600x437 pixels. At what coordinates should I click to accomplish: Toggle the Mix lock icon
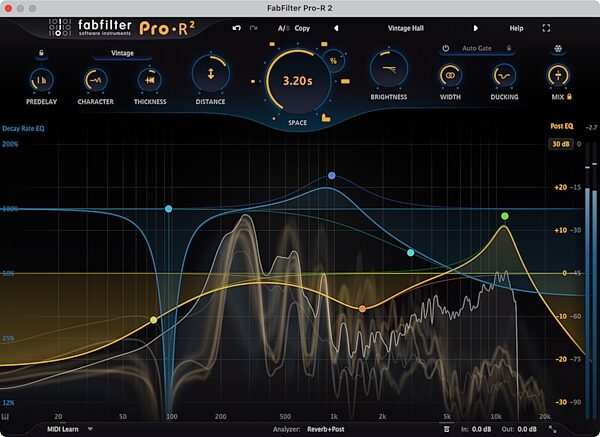point(569,97)
